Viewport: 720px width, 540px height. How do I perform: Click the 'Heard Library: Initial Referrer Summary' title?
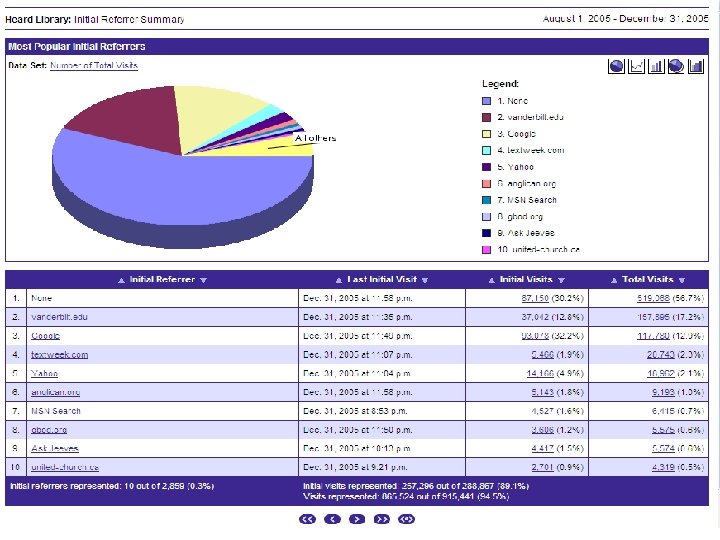click(x=95, y=19)
